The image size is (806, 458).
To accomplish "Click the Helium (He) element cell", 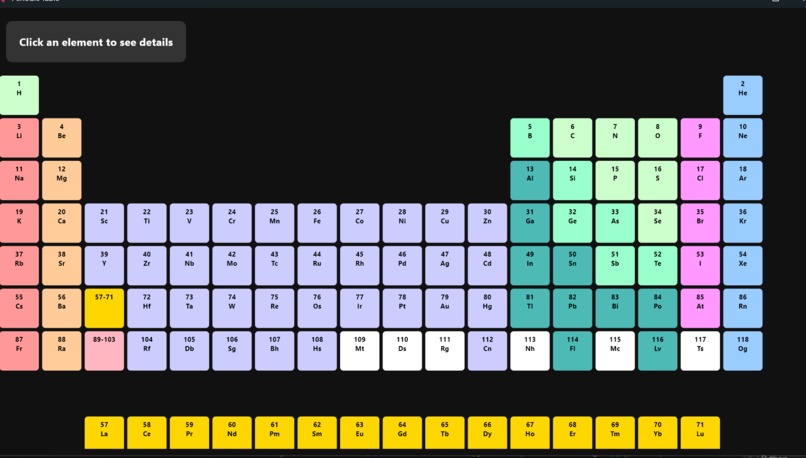I will tap(743, 95).
